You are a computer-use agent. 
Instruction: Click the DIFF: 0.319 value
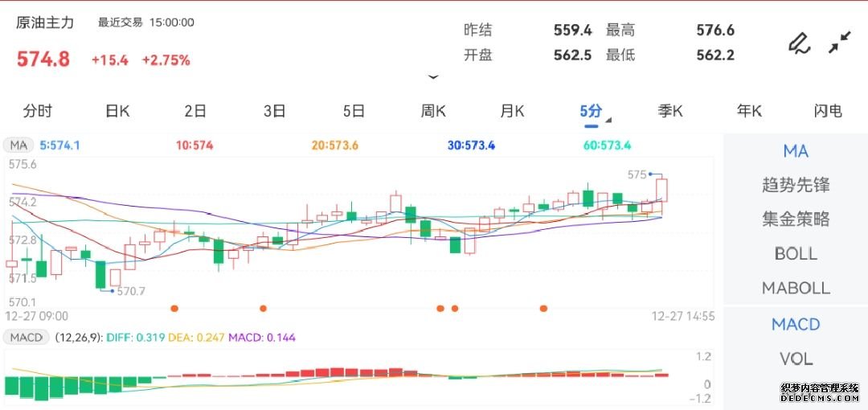pos(135,337)
